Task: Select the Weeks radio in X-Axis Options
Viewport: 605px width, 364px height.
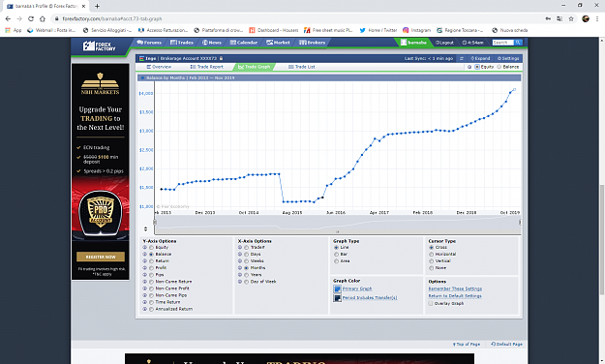Action: click(247, 261)
